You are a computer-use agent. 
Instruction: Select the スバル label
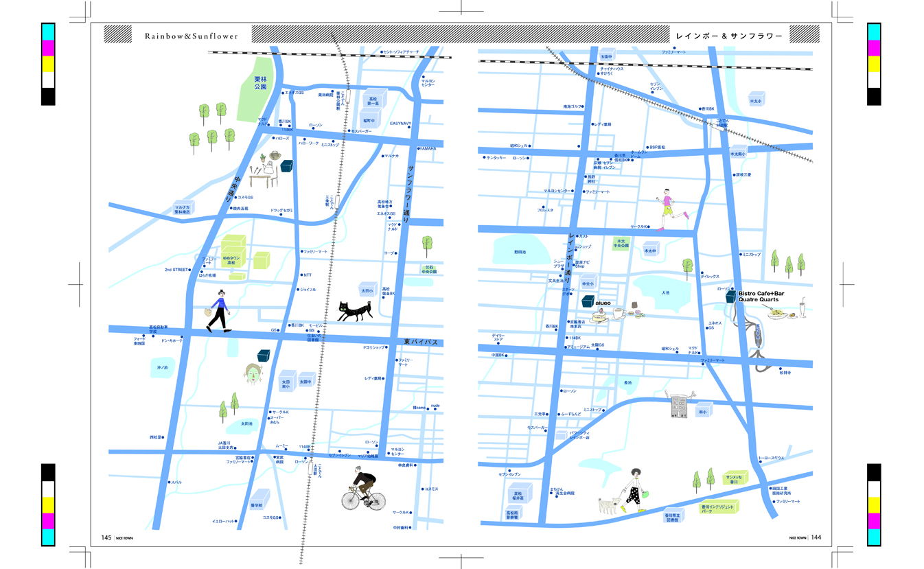(176, 482)
